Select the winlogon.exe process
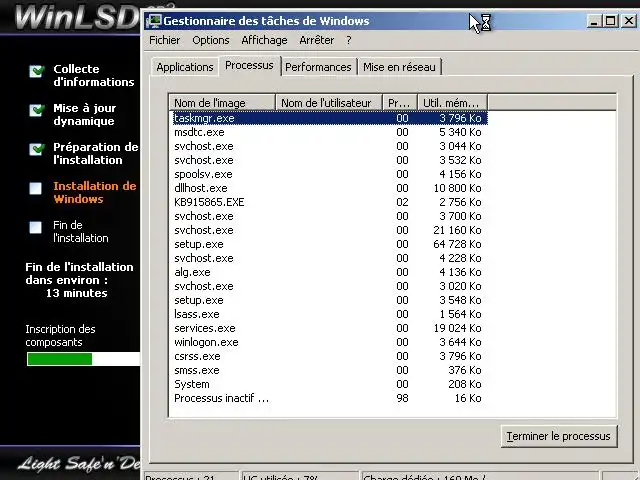 [330, 342]
